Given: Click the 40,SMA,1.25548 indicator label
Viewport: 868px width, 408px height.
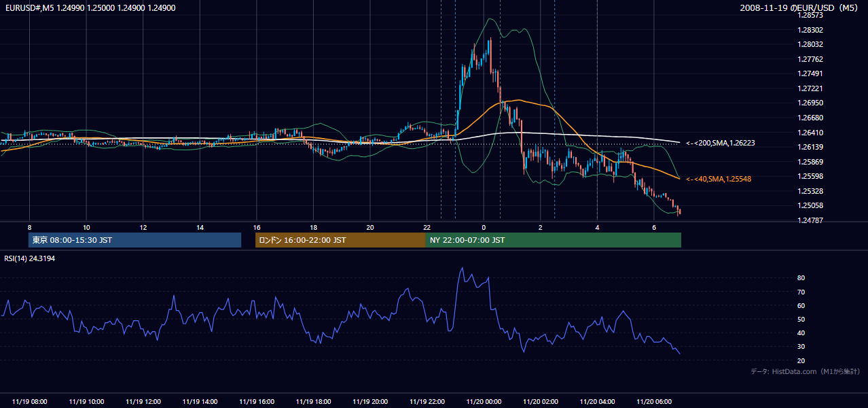Looking at the screenshot, I should [x=719, y=179].
